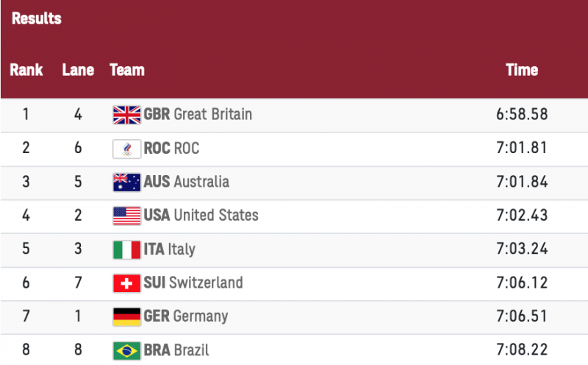Open the AUS Australia team link
Viewport: 588px width, 365px height.
(x=187, y=182)
